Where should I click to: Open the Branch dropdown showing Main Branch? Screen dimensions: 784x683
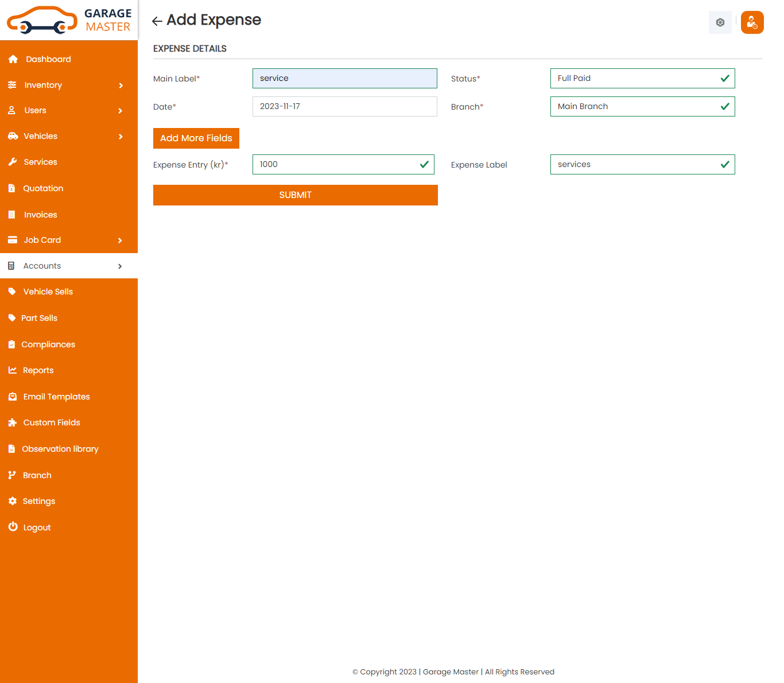pyautogui.click(x=642, y=106)
